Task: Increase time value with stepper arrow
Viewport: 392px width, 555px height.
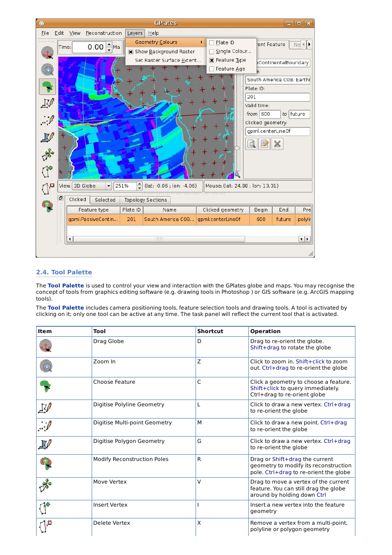Action: pos(109,45)
